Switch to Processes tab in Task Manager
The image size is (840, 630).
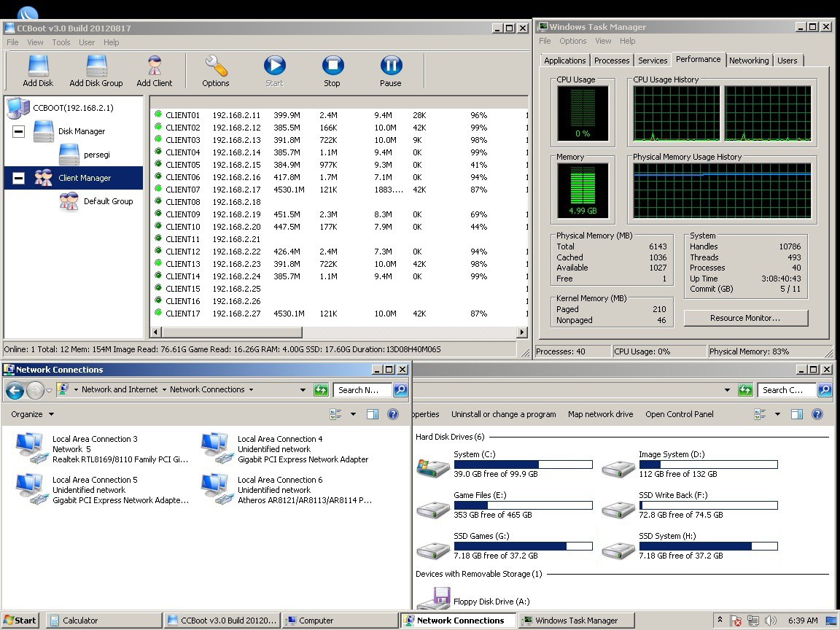[612, 61]
